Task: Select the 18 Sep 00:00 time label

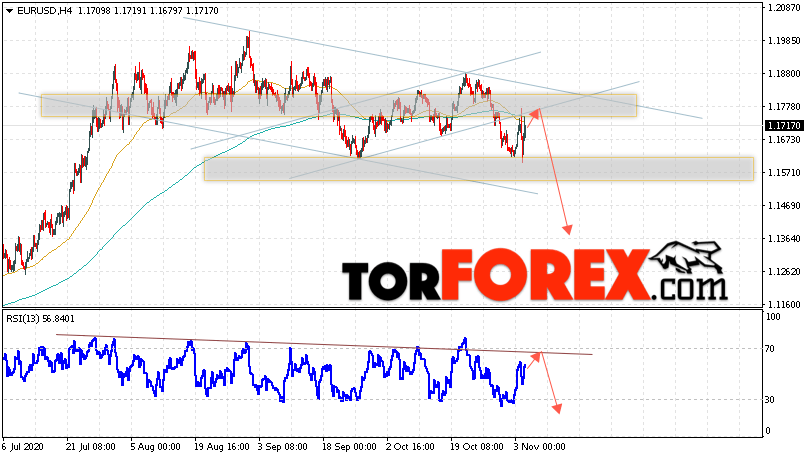Action: point(349,447)
